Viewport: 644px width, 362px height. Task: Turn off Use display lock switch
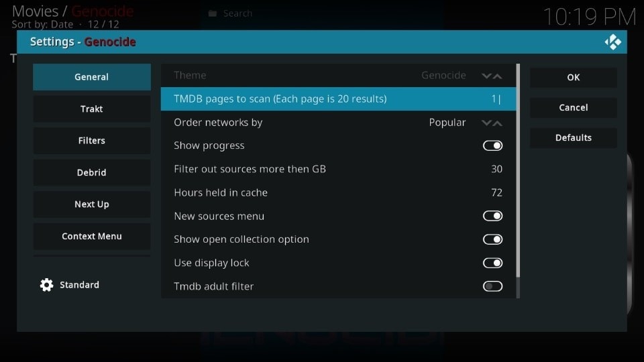point(492,263)
